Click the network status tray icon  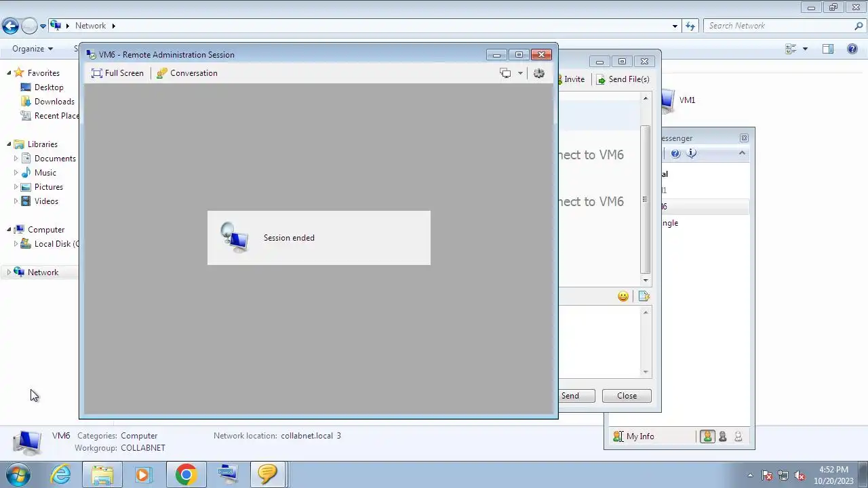(x=783, y=475)
